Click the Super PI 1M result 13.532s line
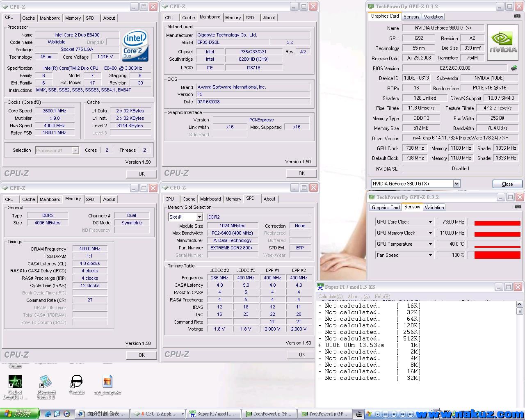 tap(370, 345)
